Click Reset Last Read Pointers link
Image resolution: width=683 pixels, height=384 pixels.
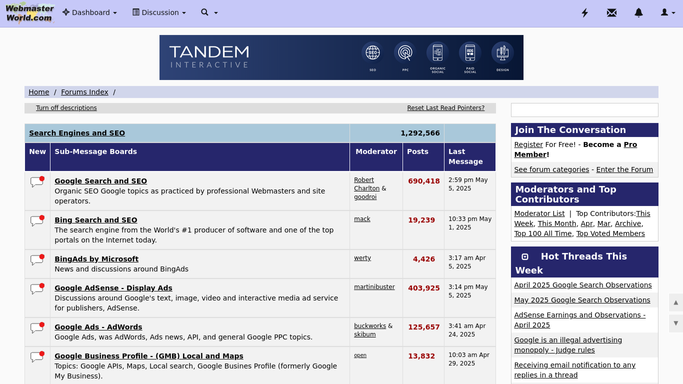pos(446,108)
